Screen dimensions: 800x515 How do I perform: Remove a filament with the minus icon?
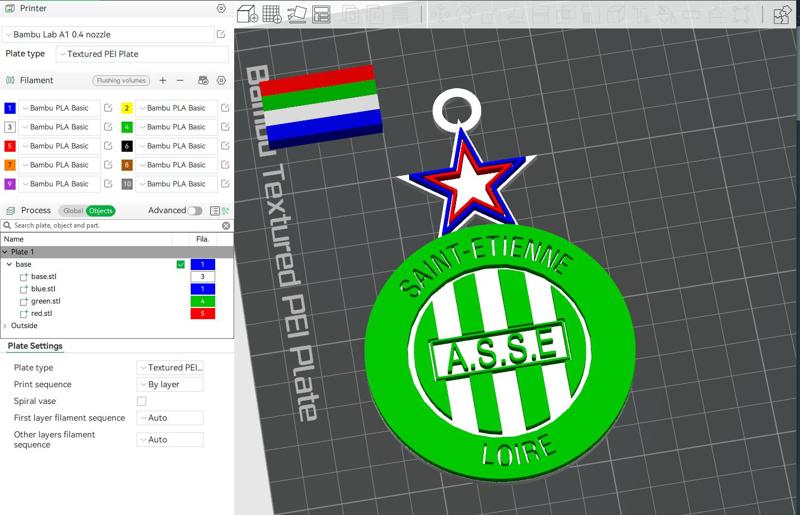180,80
